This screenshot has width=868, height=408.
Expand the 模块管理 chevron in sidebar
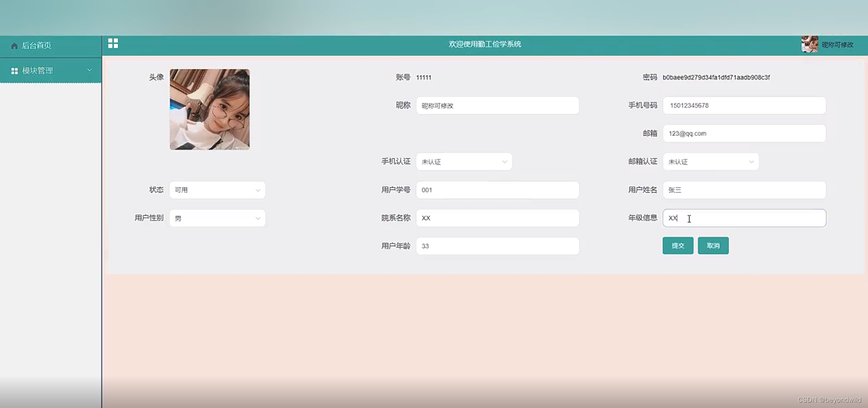click(x=90, y=71)
